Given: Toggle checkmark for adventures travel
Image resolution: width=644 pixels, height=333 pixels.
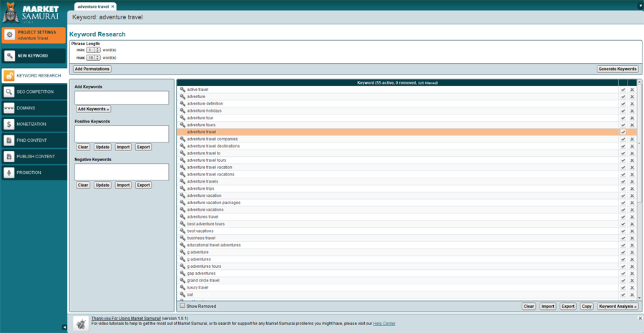Looking at the screenshot, I should tap(623, 217).
